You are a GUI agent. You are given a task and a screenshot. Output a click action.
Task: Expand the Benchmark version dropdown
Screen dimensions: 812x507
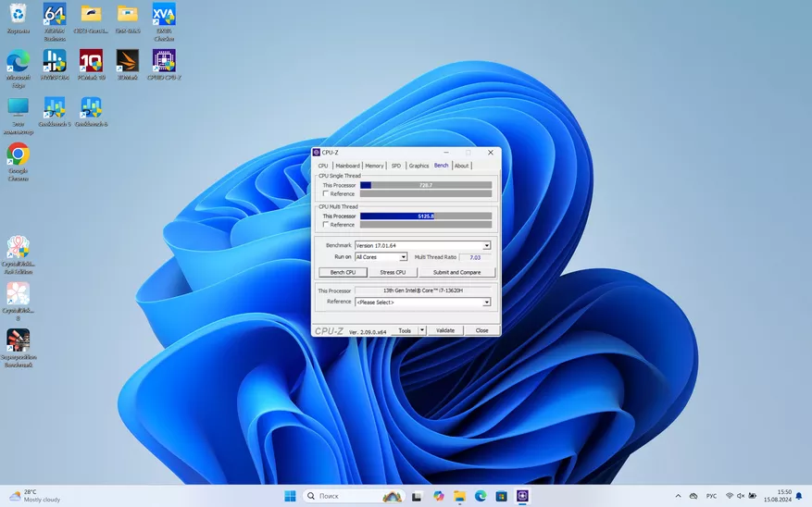tap(486, 245)
